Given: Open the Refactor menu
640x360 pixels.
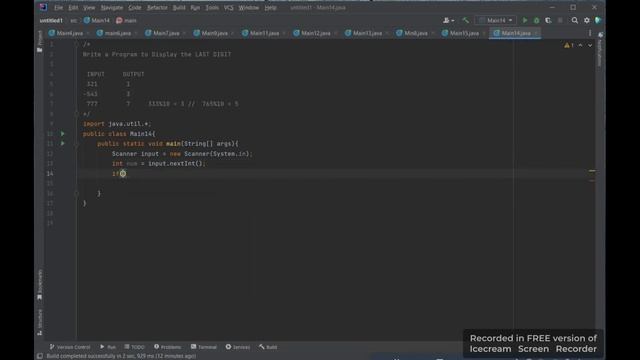Looking at the screenshot, I should 157,7.
